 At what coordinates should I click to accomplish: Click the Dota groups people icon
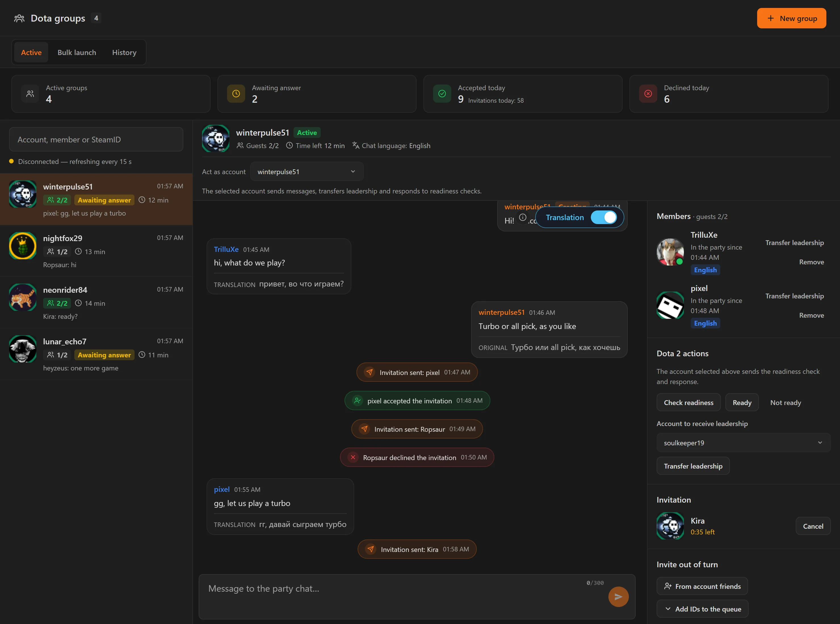(19, 18)
